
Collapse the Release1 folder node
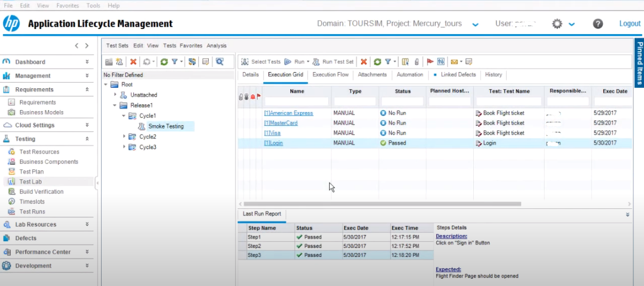(x=115, y=105)
